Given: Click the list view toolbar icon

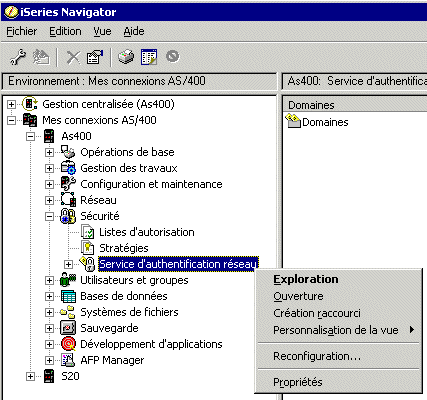Looking at the screenshot, I should click(149, 57).
